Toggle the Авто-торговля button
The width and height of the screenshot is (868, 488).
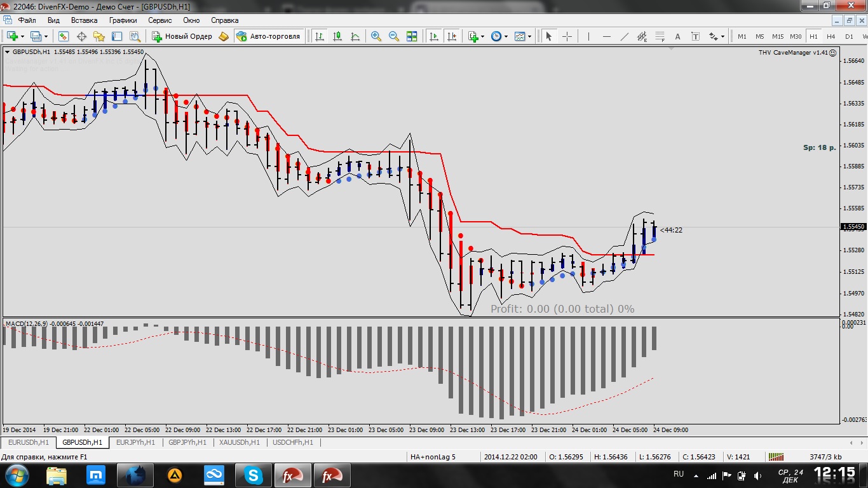pyautogui.click(x=268, y=36)
